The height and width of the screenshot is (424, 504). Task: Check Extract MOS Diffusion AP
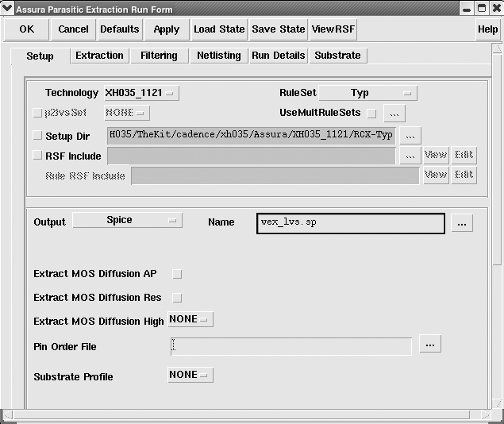[177, 274]
